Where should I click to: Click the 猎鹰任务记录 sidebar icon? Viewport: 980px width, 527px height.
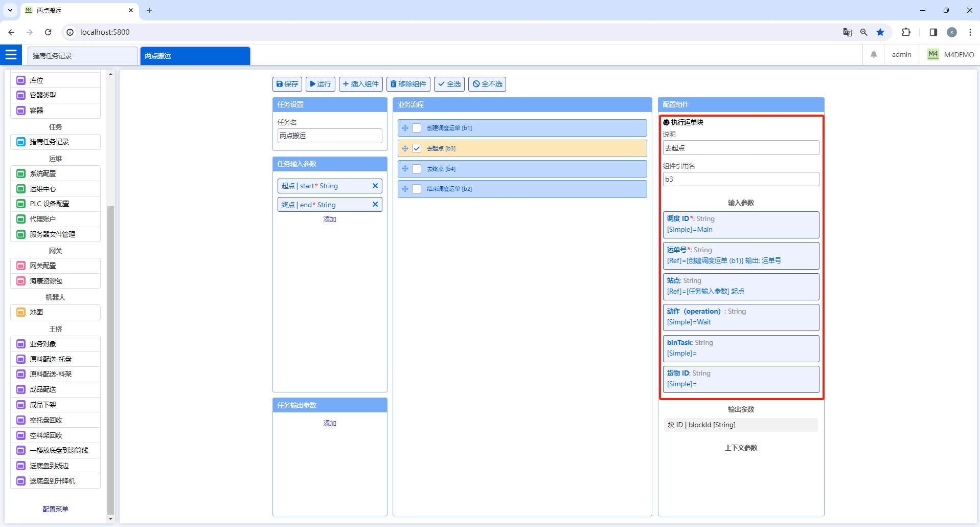[x=21, y=142]
